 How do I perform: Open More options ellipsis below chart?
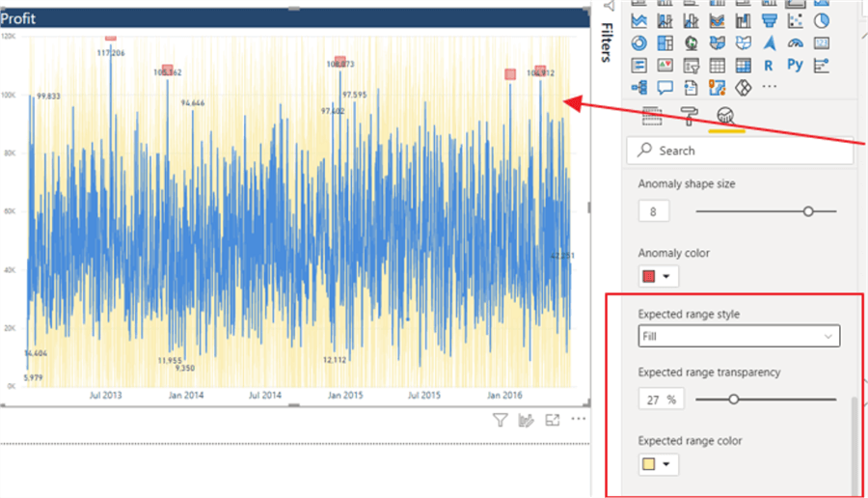click(579, 420)
